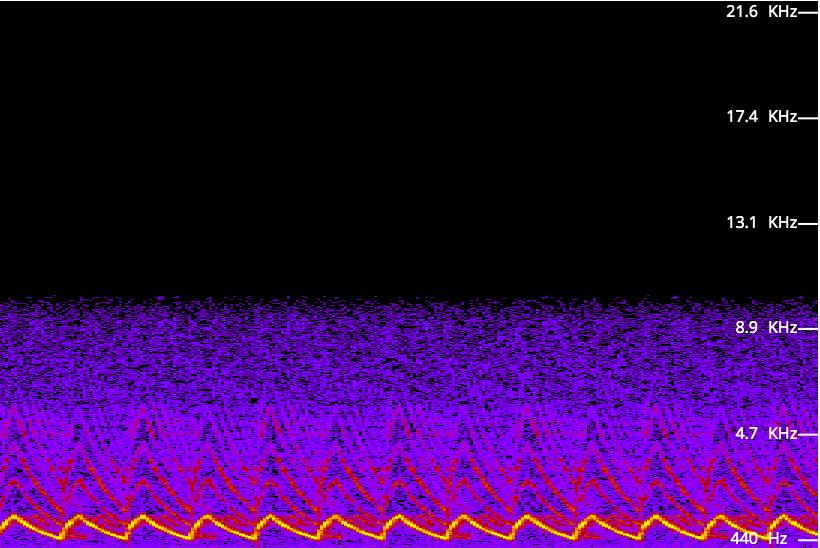820x548 pixels.
Task: Click the tick mark beside 8.9 KHz
Action: point(808,329)
